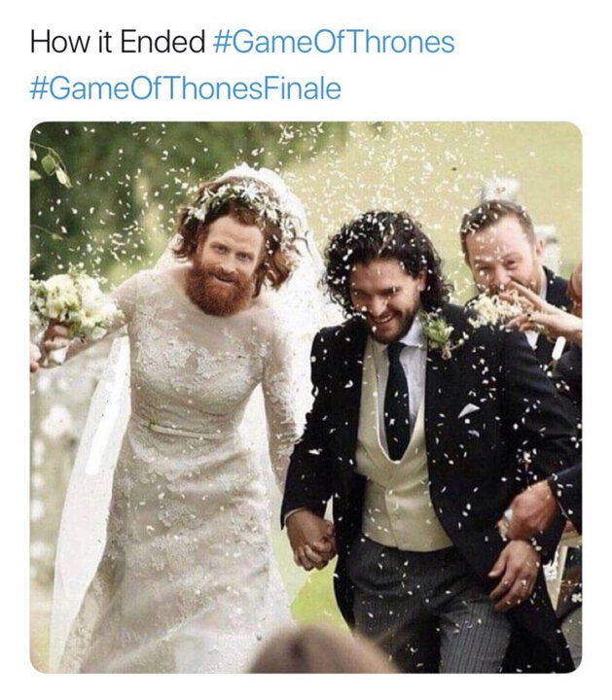
Task: Click the bride's red beard
Action: pyautogui.click(x=219, y=288)
